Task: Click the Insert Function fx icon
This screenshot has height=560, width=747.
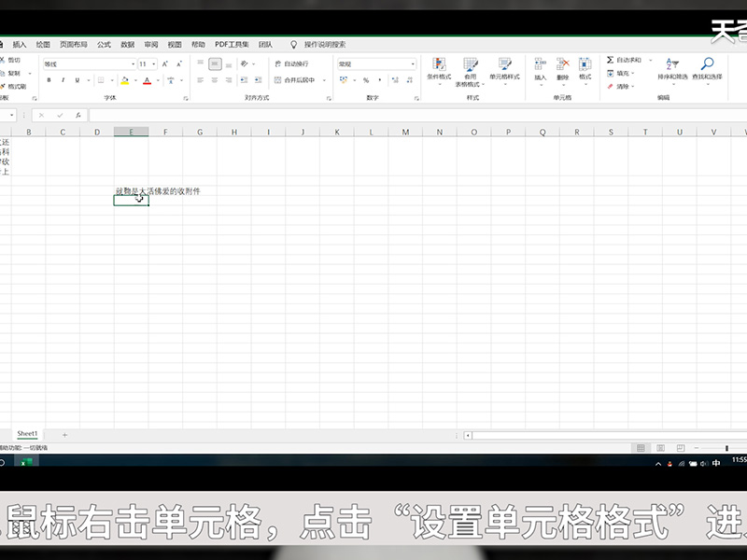Action: click(x=78, y=115)
